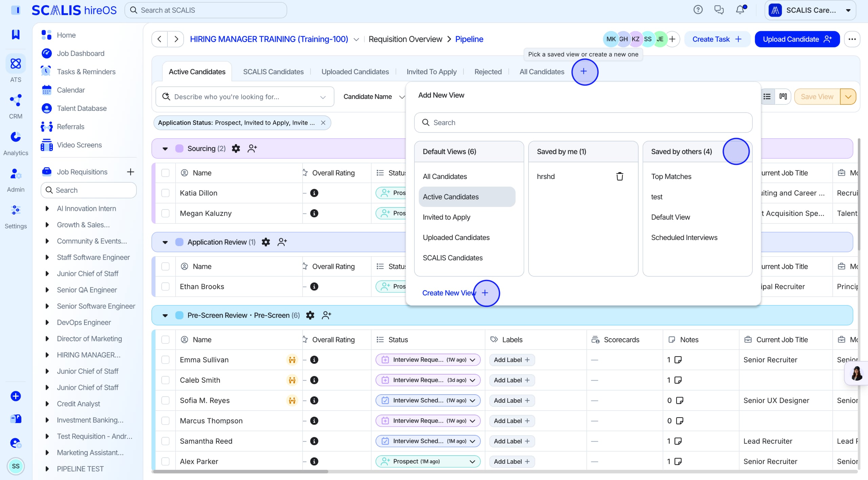Click the Pre-Screen Review cyan color swatch
This screenshot has height=480, width=868.
(179, 315)
